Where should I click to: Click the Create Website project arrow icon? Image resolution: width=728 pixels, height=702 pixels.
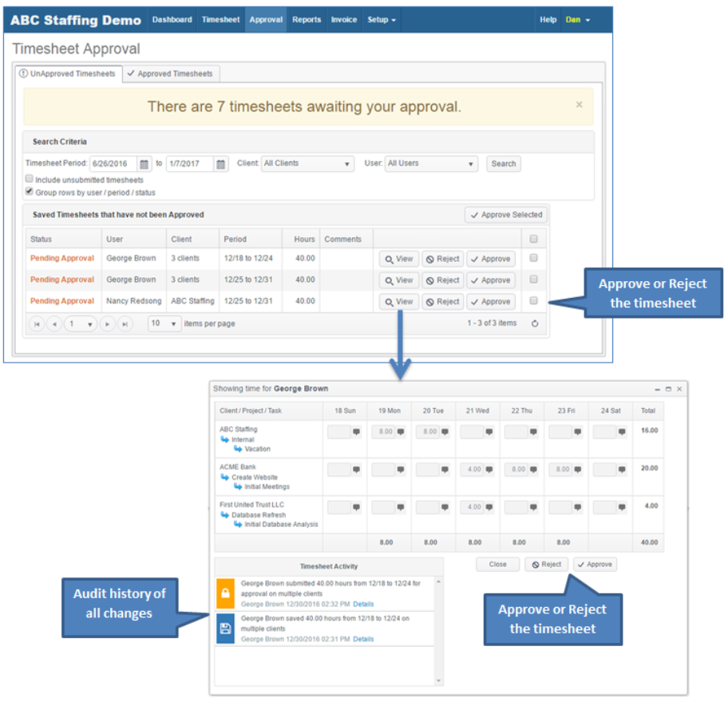[225, 477]
